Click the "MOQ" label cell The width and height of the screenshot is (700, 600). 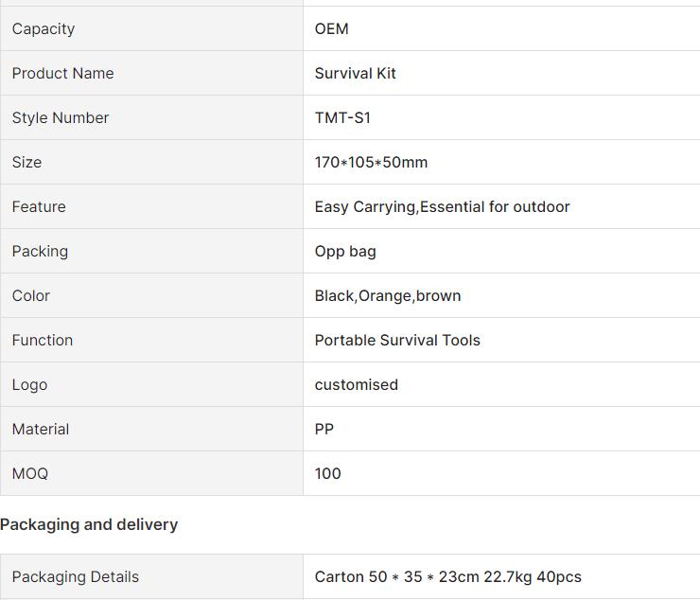pos(30,473)
